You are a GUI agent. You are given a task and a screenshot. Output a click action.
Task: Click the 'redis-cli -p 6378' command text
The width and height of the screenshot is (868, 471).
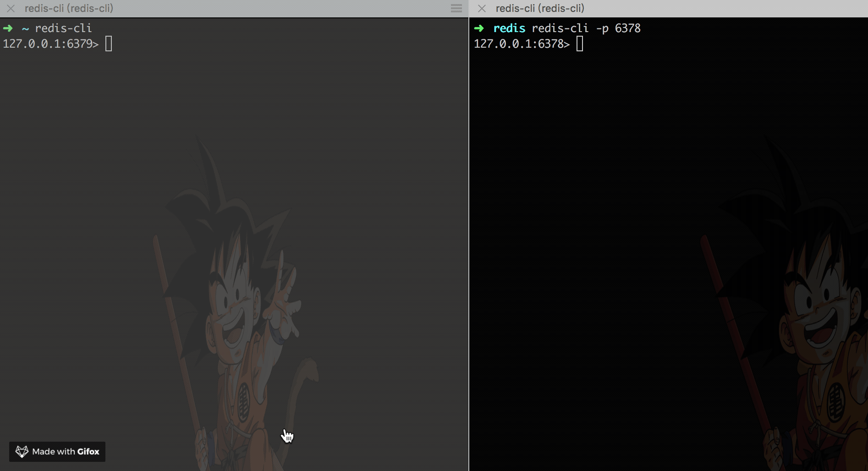click(586, 28)
